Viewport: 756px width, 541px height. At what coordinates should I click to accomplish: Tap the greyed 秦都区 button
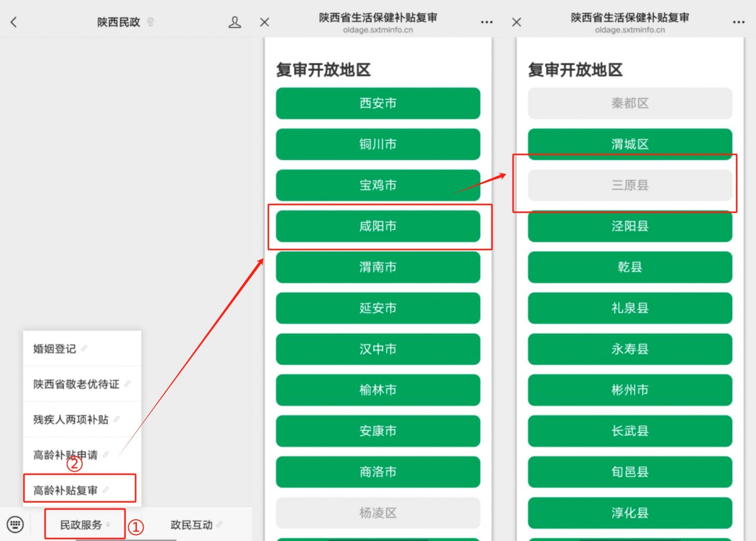pos(630,103)
